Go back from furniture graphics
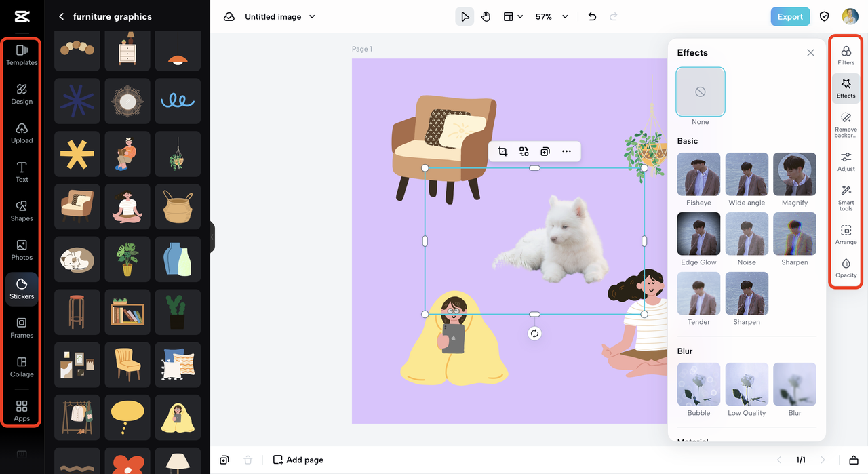The height and width of the screenshot is (474, 868). tap(61, 16)
